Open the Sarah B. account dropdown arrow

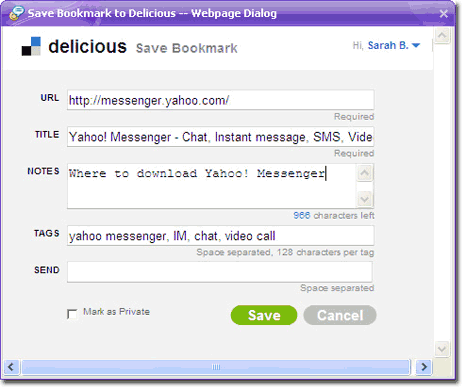[416, 45]
